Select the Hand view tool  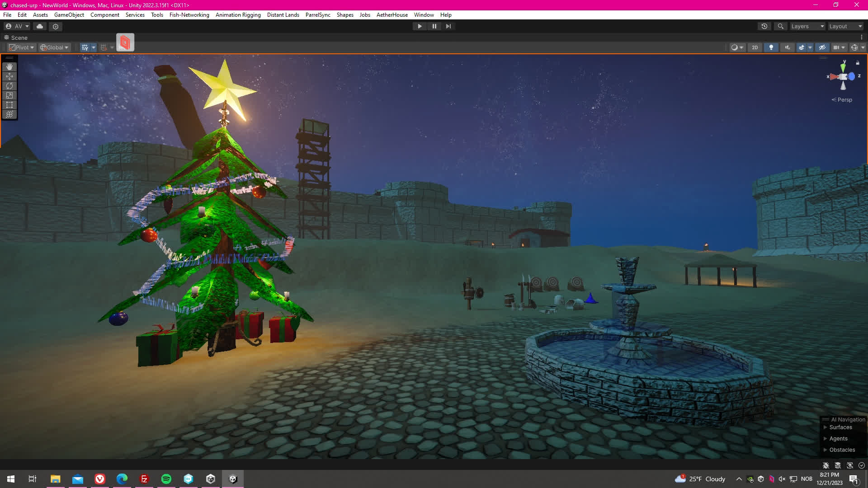click(9, 67)
